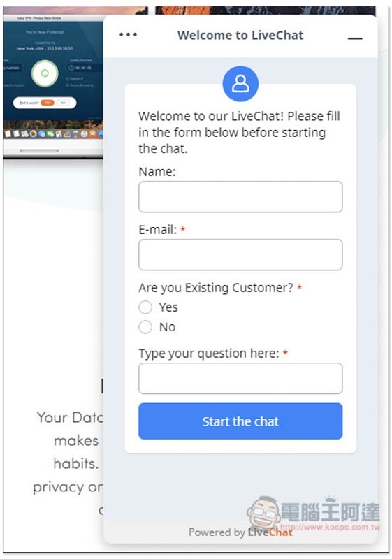The width and height of the screenshot is (392, 559).
Task: Click the white No button beside 'Did it work?'
Action: click(x=63, y=103)
